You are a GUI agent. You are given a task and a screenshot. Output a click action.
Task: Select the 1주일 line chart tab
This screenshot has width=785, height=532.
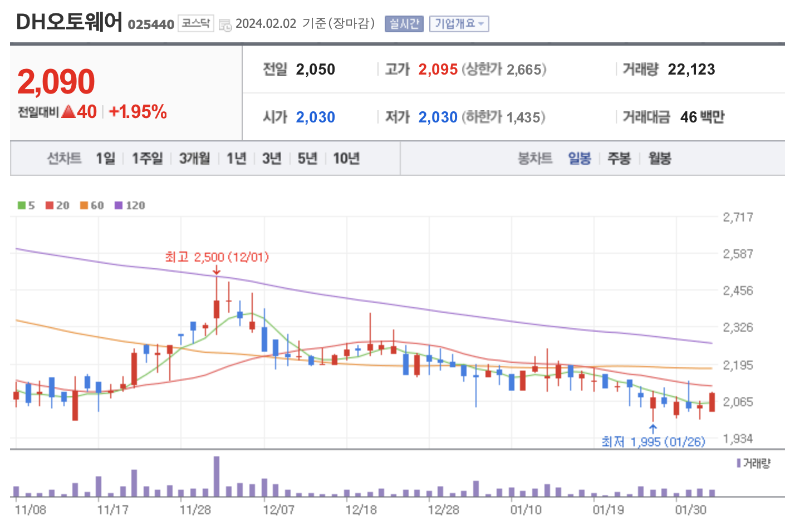click(x=148, y=159)
